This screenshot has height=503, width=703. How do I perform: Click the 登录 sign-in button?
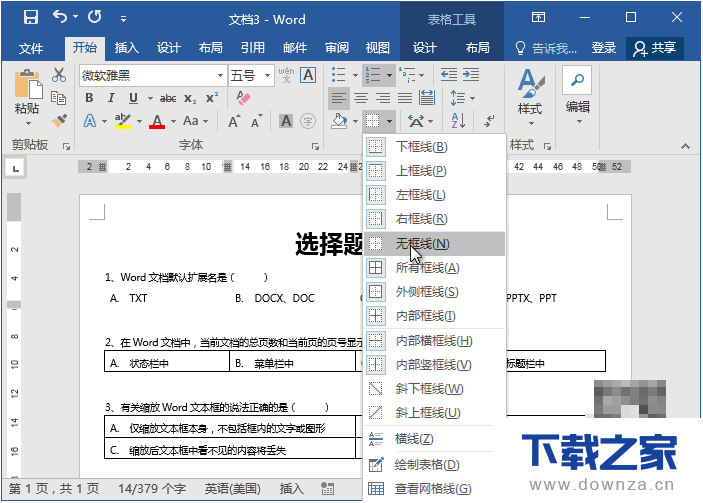pos(603,48)
